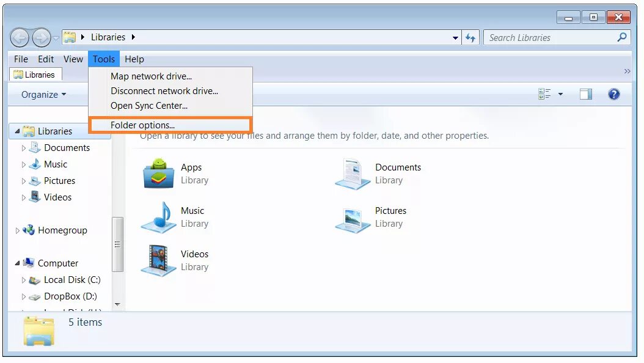The image size is (644, 363).
Task: Open the View menu
Action: point(73,59)
